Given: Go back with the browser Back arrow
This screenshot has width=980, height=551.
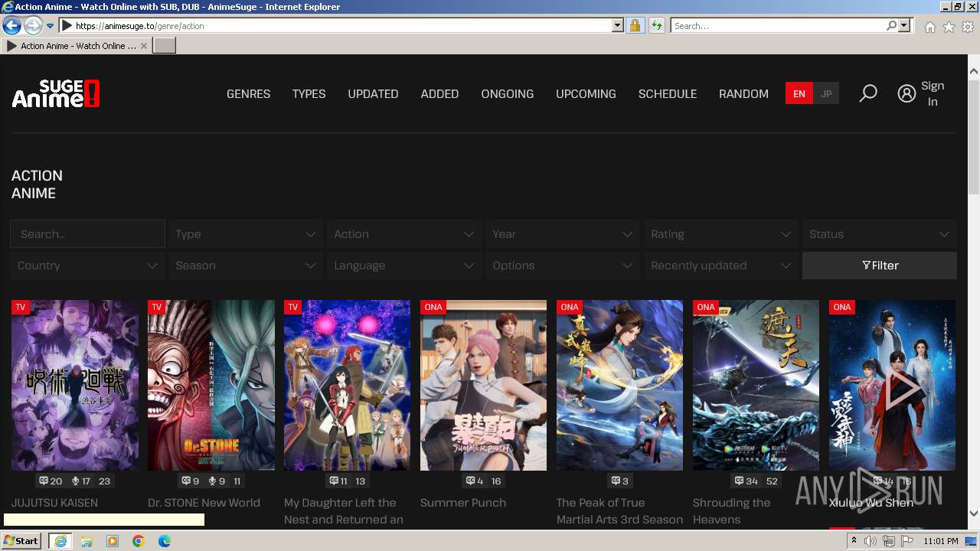Looking at the screenshot, I should (11, 25).
